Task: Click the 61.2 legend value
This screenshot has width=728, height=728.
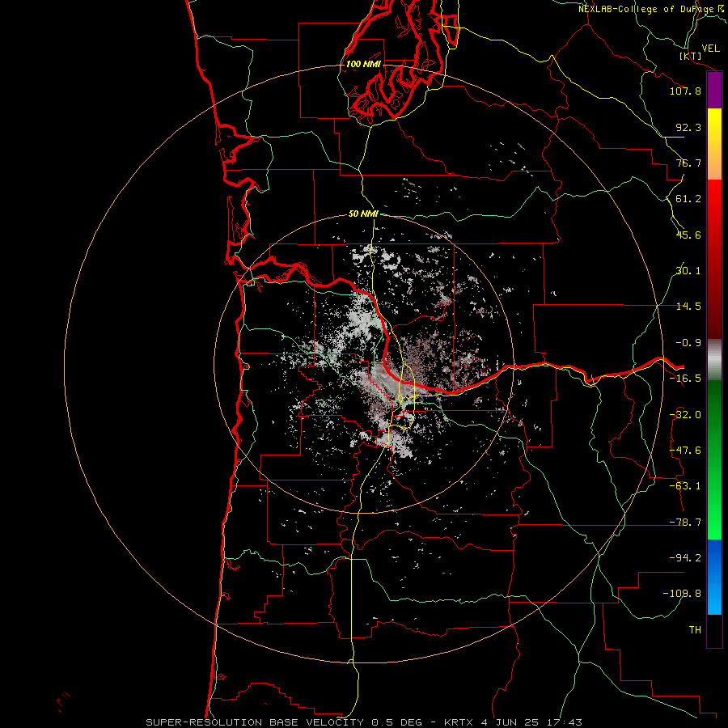Action: click(688, 199)
